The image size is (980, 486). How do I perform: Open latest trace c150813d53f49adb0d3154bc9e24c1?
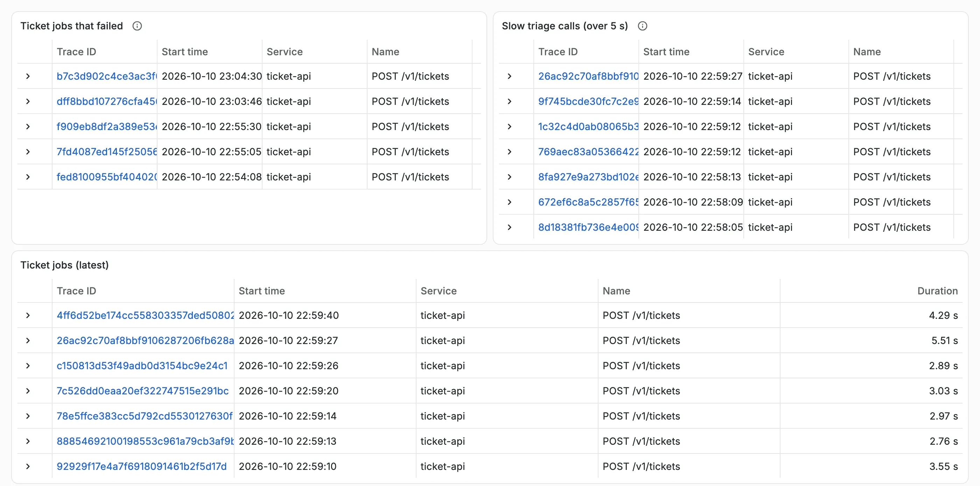tap(142, 365)
